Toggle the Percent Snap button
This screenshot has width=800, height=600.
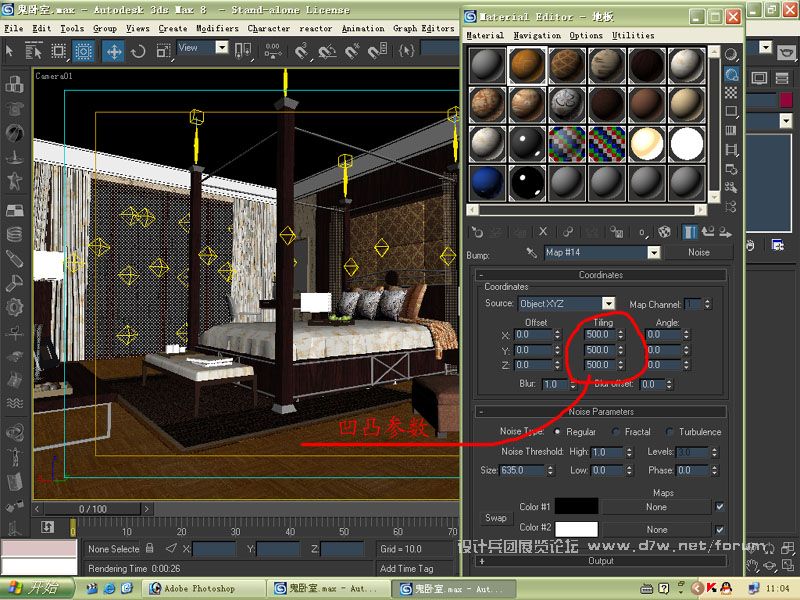352,51
